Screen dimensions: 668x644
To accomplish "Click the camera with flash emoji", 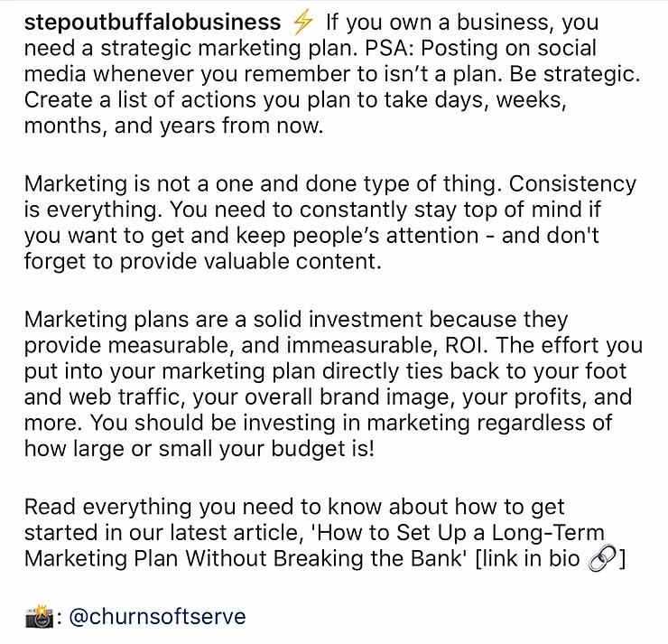I will (39, 616).
